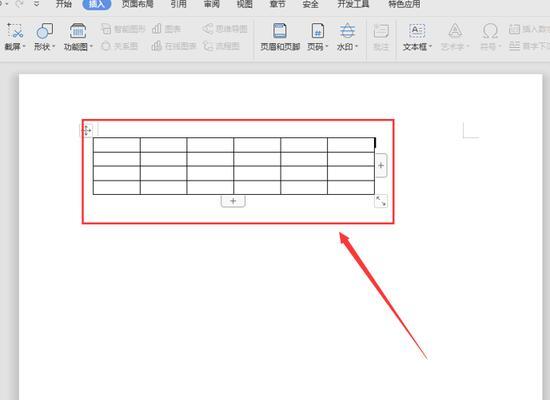Click the 形状 shapes icon
Image resolution: width=550 pixels, height=400 pixels.
pyautogui.click(x=45, y=31)
